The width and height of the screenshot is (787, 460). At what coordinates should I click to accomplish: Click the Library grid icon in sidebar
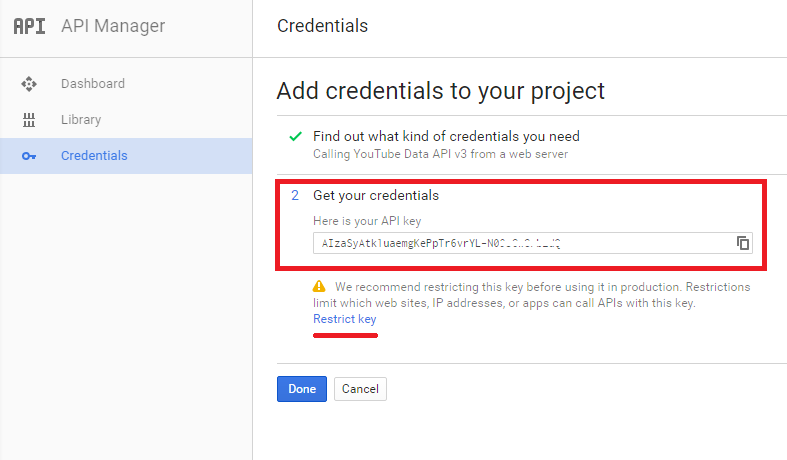(x=29, y=120)
